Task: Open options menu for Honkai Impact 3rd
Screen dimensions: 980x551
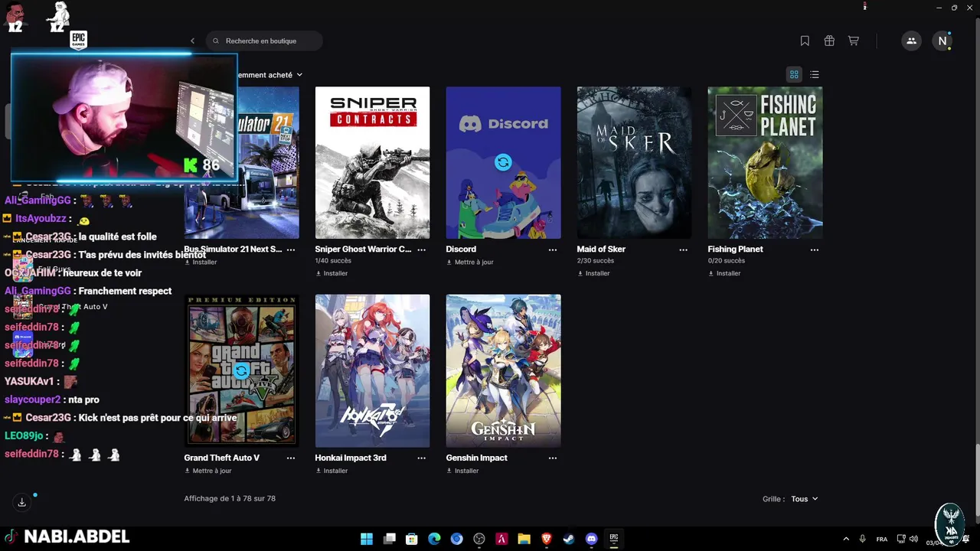Action: pos(422,458)
